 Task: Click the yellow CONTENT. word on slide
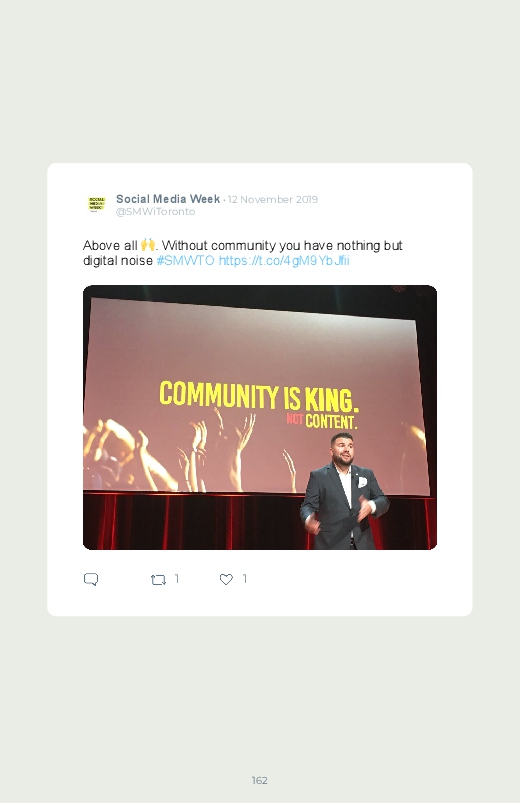(x=331, y=422)
